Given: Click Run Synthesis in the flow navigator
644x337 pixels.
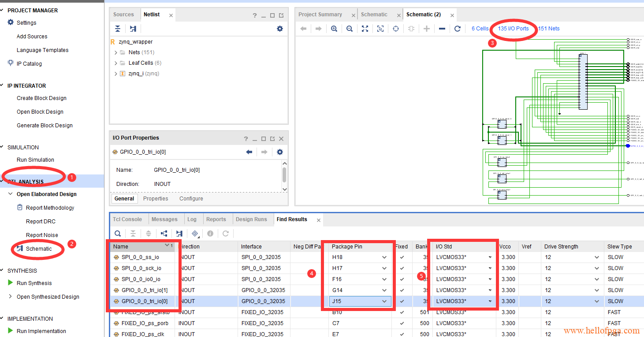Looking at the screenshot, I should [x=34, y=283].
